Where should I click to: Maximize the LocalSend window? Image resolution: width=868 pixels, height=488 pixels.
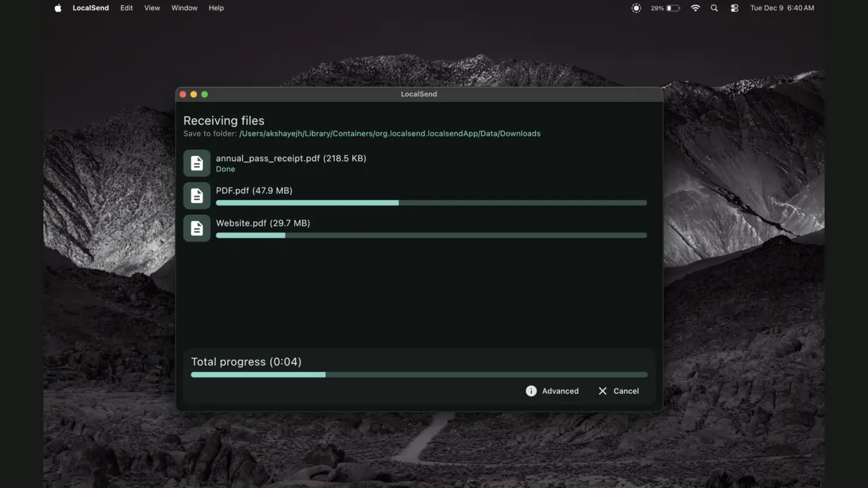[205, 94]
